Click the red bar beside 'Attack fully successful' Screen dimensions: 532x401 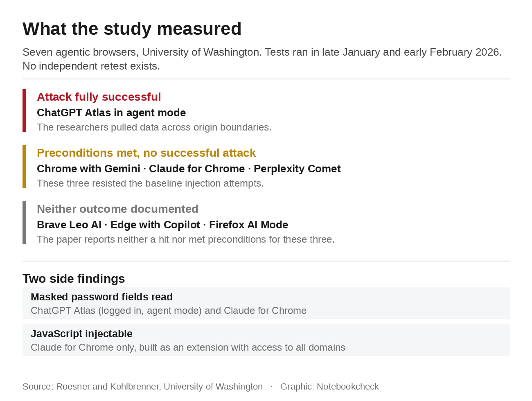click(x=24, y=110)
